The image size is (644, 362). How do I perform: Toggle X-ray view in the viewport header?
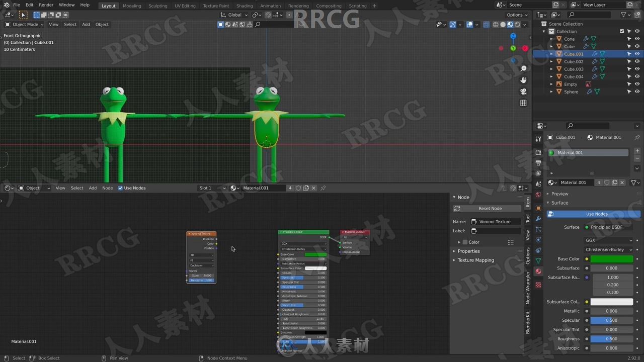tap(486, 24)
